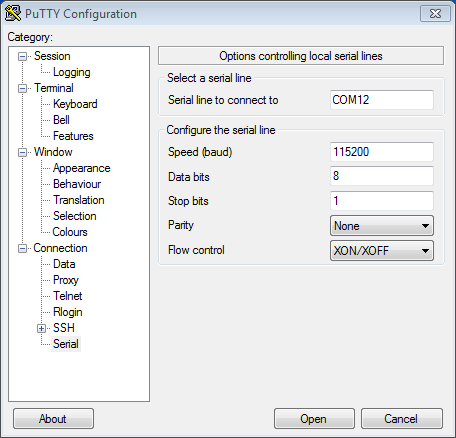Open the Data settings category
Screen dimensions: 456x438
[x=64, y=264]
